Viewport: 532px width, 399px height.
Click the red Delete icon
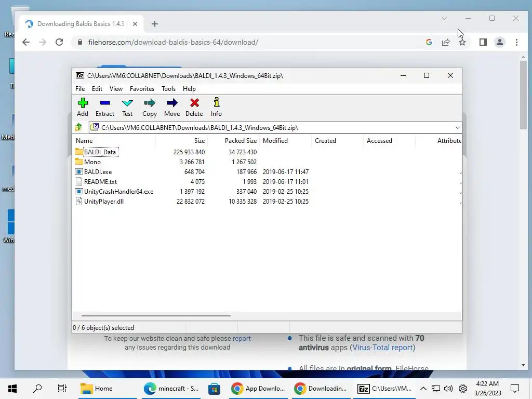(194, 107)
